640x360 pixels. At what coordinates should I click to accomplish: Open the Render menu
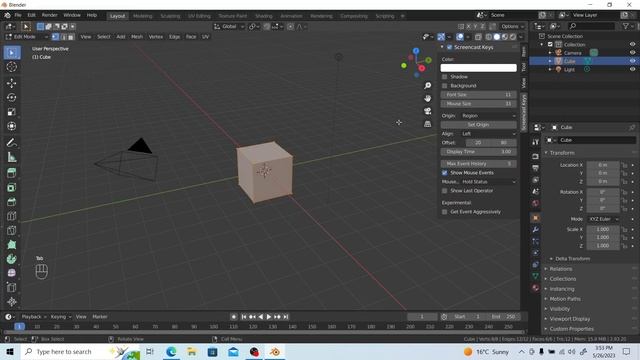(49, 15)
